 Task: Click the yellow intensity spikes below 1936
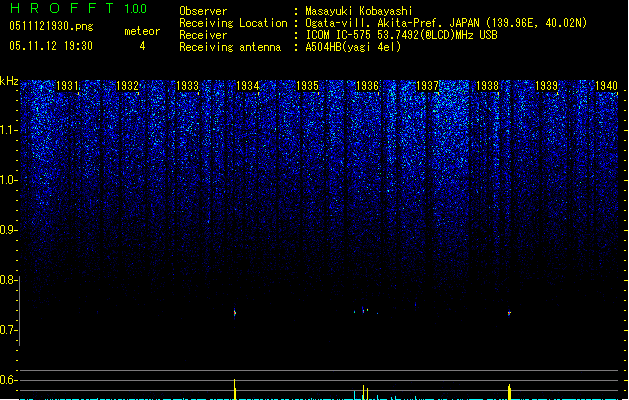point(365,392)
